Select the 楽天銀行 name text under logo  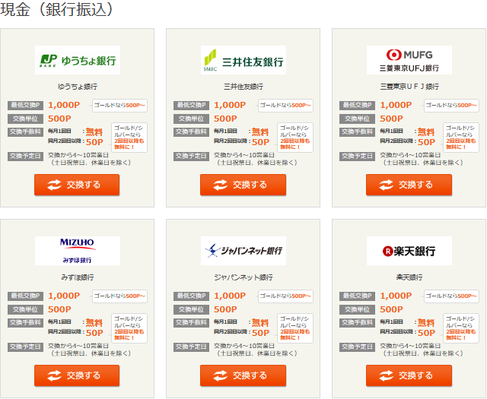tap(409, 277)
